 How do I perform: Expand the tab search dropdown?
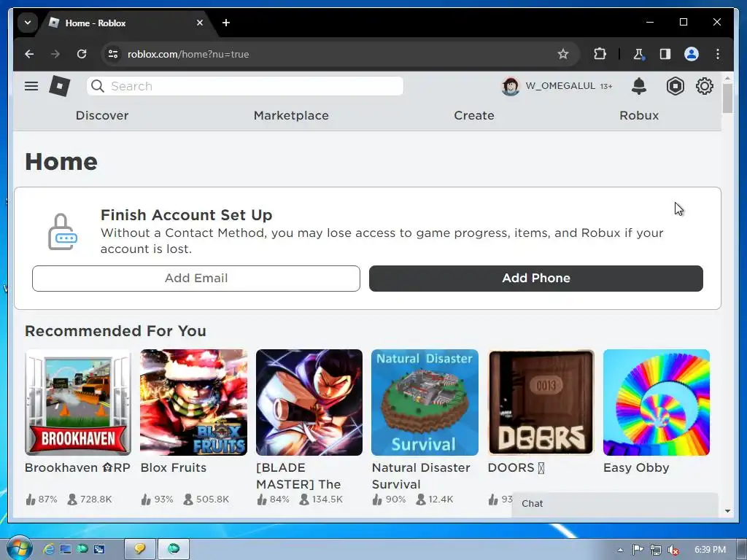(28, 23)
